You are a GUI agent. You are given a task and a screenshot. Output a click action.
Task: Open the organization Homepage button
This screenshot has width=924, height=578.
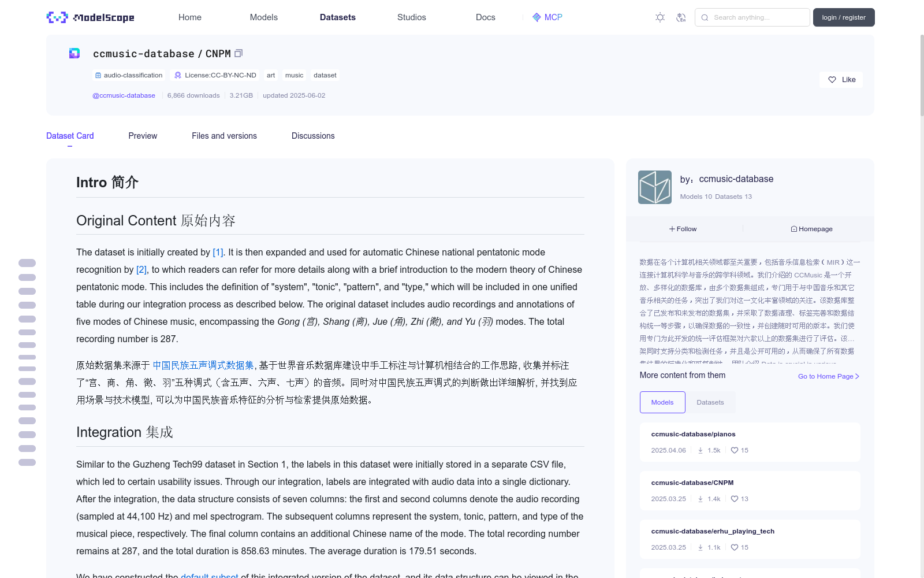(811, 229)
